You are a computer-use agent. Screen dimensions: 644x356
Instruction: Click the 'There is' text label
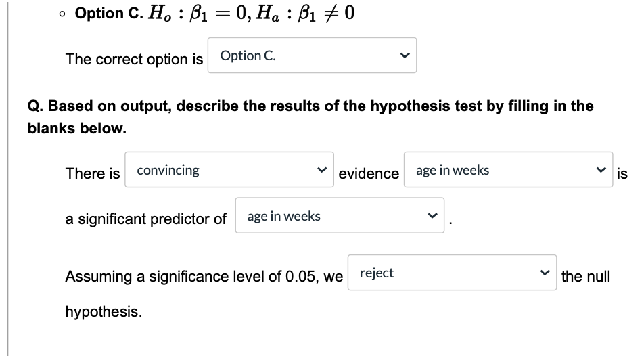92,173
